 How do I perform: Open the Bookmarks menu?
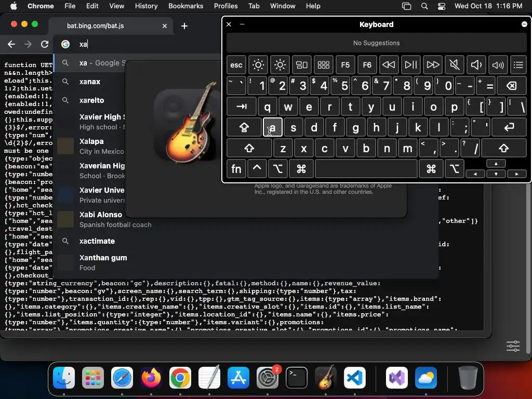pyautogui.click(x=185, y=6)
